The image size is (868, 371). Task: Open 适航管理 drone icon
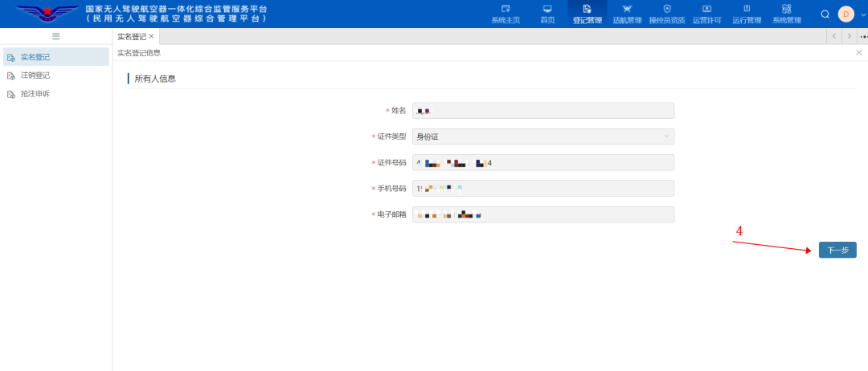click(x=627, y=14)
